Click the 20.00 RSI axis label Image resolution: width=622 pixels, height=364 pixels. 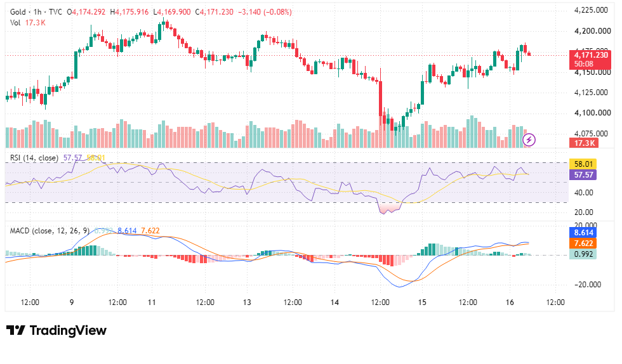click(x=583, y=212)
